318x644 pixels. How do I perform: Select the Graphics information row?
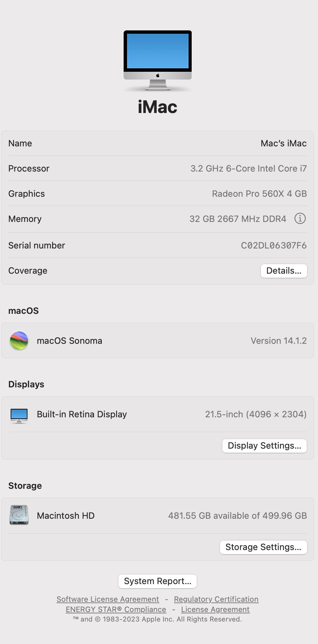(x=157, y=193)
